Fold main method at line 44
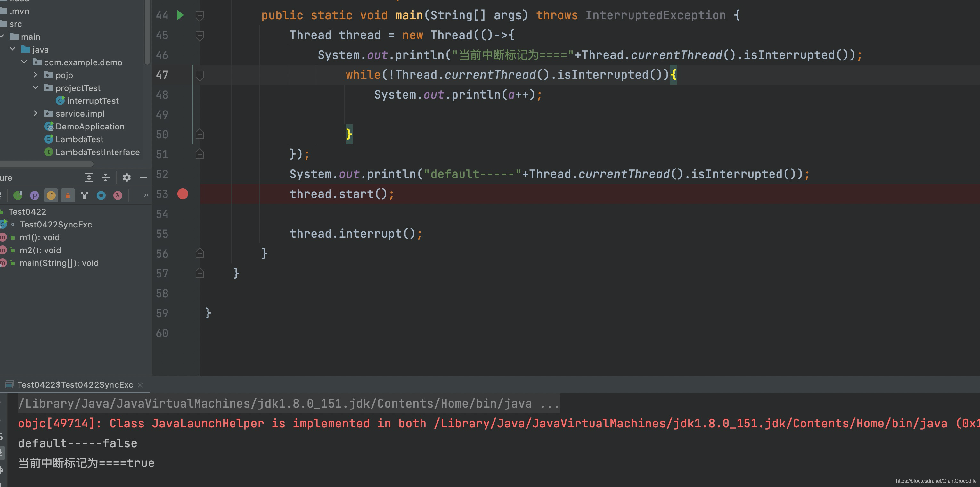 (200, 15)
